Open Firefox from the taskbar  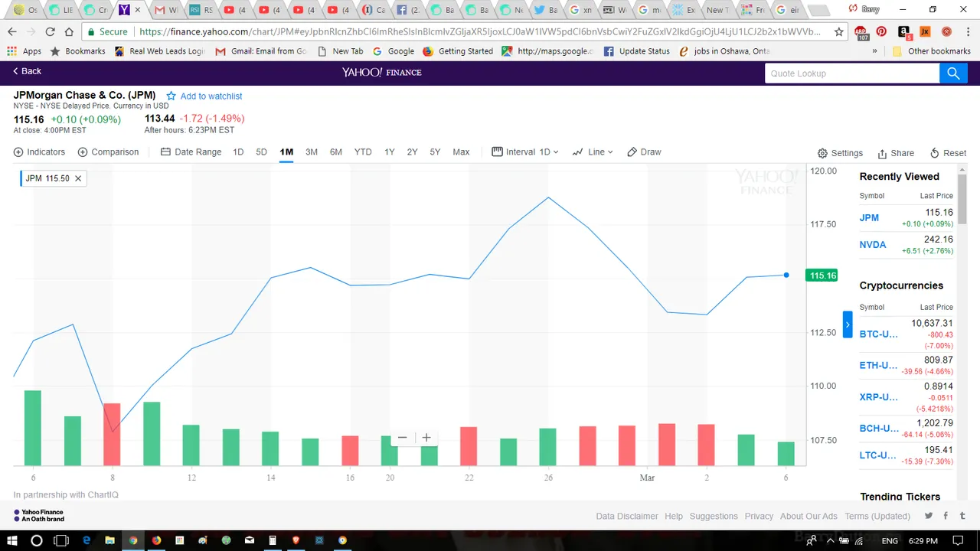[156, 540]
